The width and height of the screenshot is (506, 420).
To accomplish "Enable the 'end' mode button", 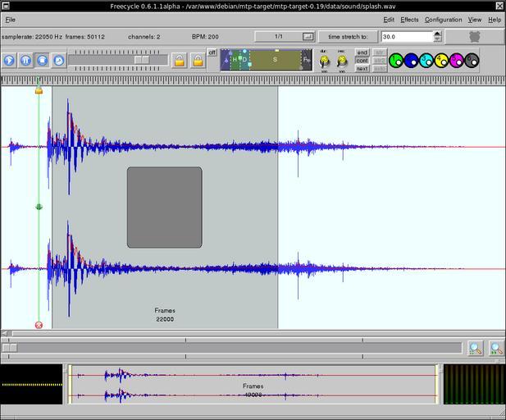I will pyautogui.click(x=362, y=52).
